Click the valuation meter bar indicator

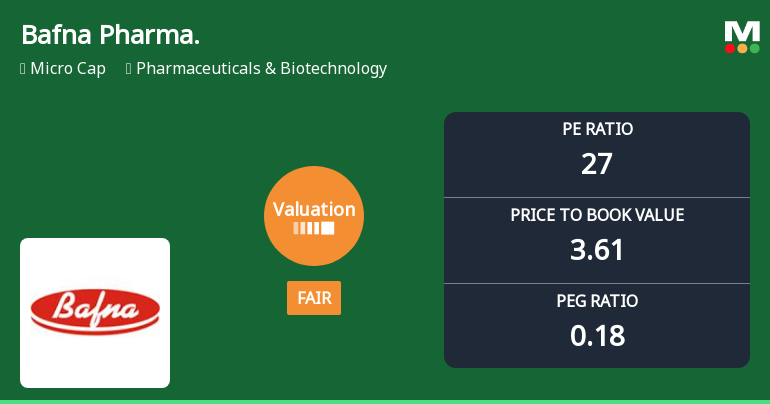coord(314,228)
